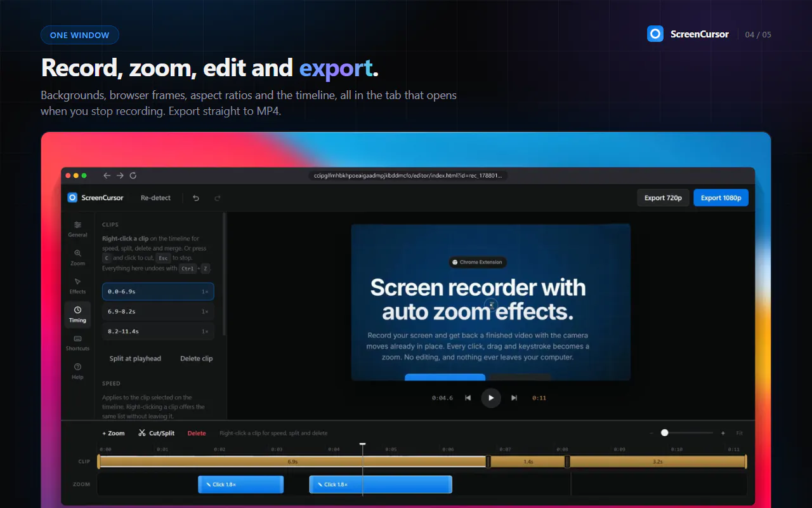Click the undo arrow in editor toolbar
812x508 pixels.
point(196,198)
